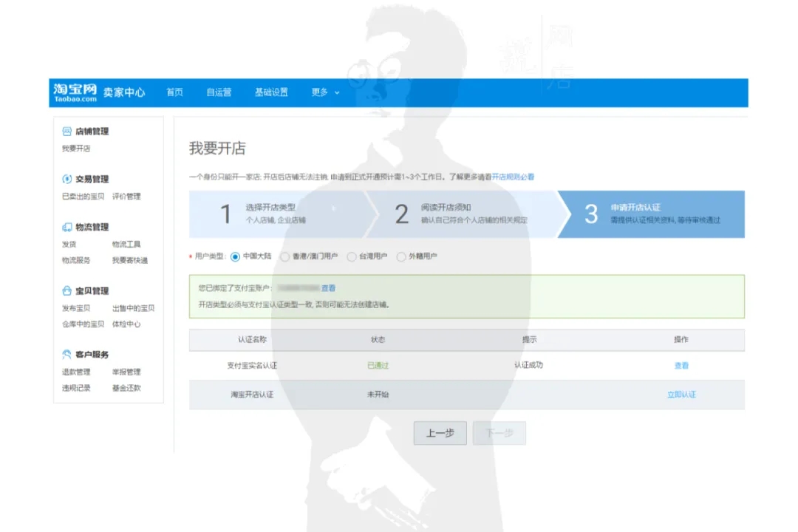Screen dimensions: 798x532
Task: Open the 首页 nav item
Action: (x=174, y=92)
